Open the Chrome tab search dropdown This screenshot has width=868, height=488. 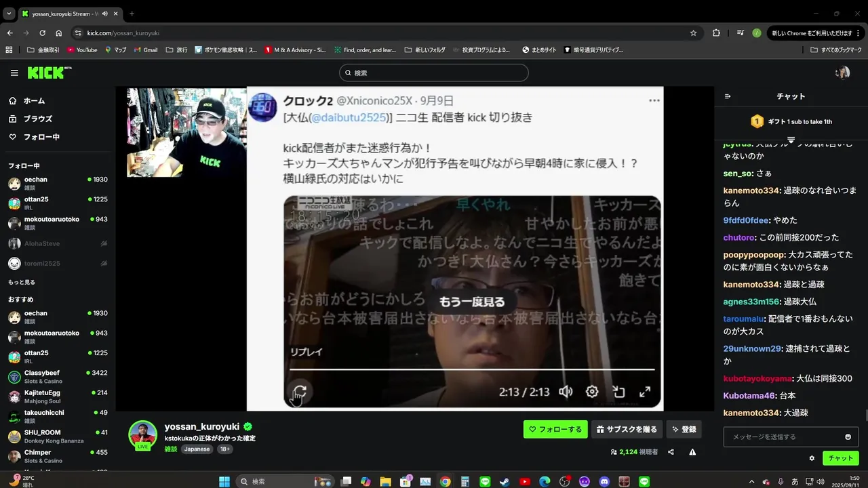(9, 13)
